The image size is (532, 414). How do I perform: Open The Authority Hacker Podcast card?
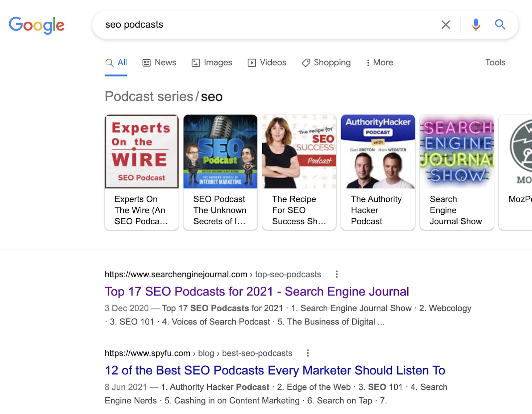[378, 172]
